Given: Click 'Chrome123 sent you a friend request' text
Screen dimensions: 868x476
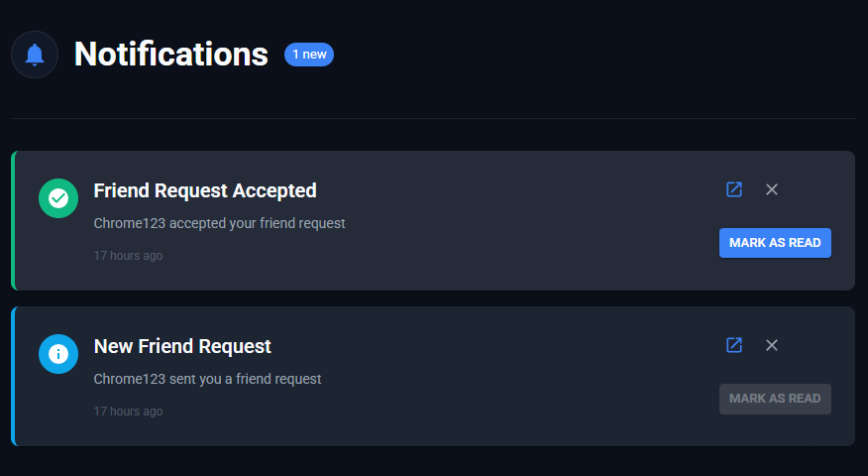Looking at the screenshot, I should click(x=207, y=379).
